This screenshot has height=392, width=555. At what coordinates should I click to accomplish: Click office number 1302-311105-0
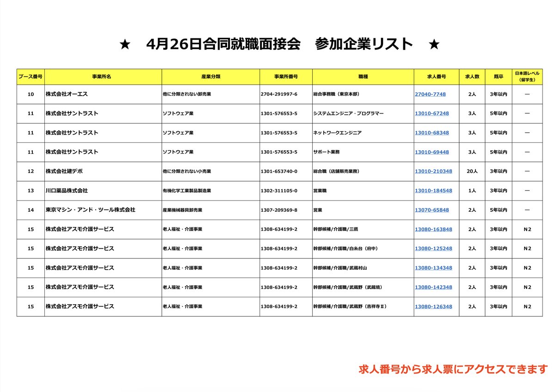click(279, 191)
